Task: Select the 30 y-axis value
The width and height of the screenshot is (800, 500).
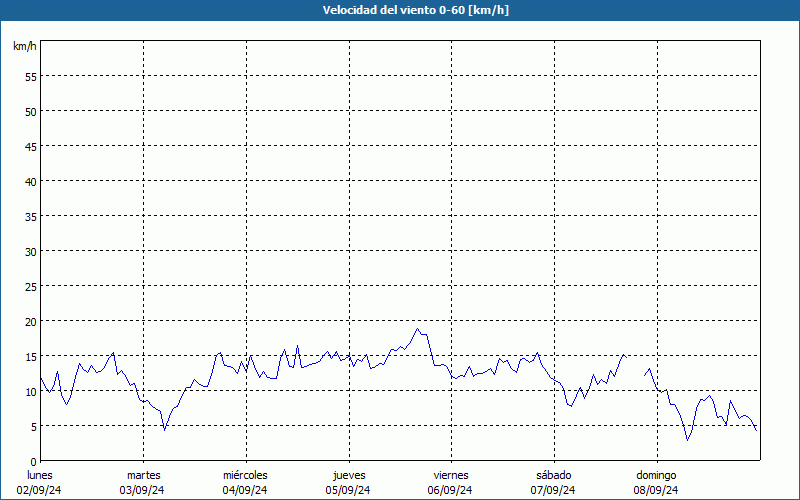Action: (x=31, y=252)
